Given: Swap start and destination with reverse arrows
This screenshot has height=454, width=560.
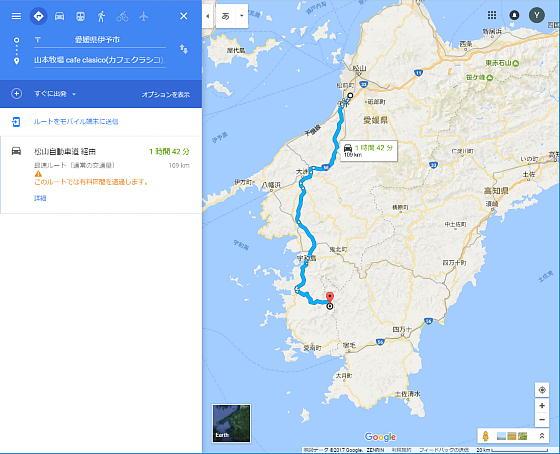Looking at the screenshot, I should click(x=184, y=49).
